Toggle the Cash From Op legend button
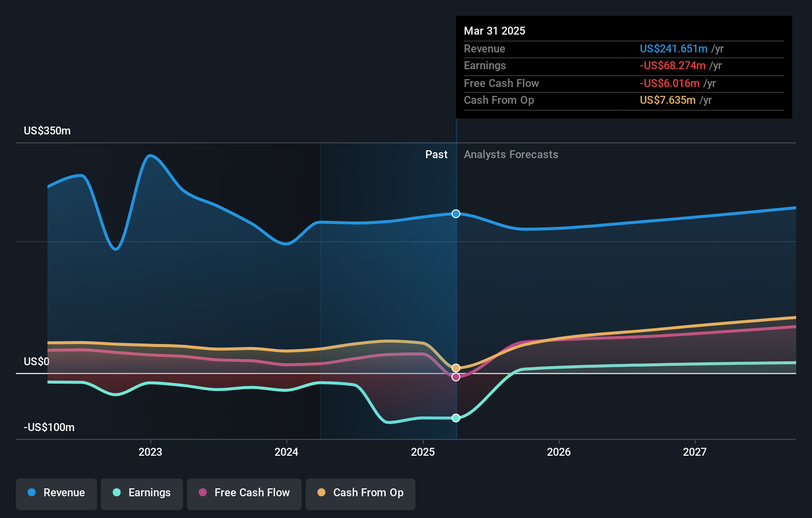This screenshot has height=518, width=812. click(361, 494)
